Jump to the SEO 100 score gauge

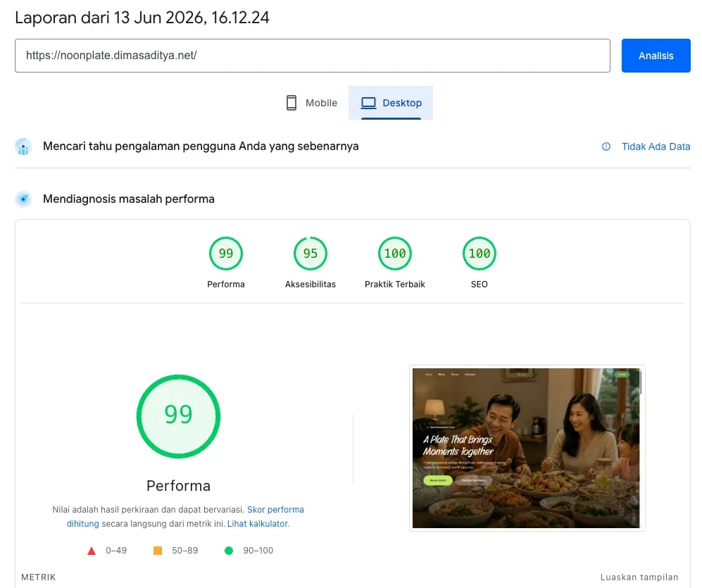(479, 254)
